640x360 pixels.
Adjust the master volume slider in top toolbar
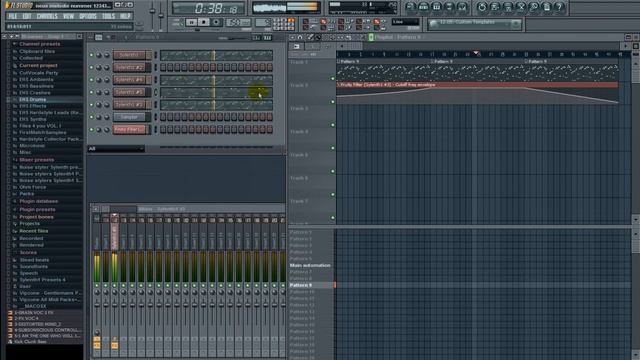click(x=152, y=11)
